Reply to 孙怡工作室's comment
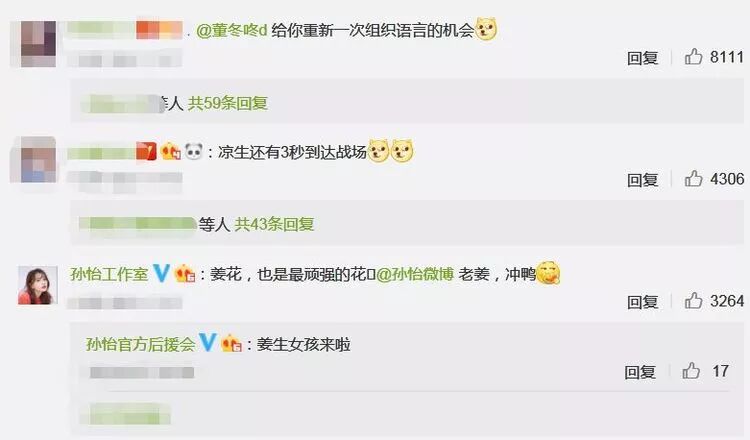The image size is (750, 440). [x=642, y=302]
